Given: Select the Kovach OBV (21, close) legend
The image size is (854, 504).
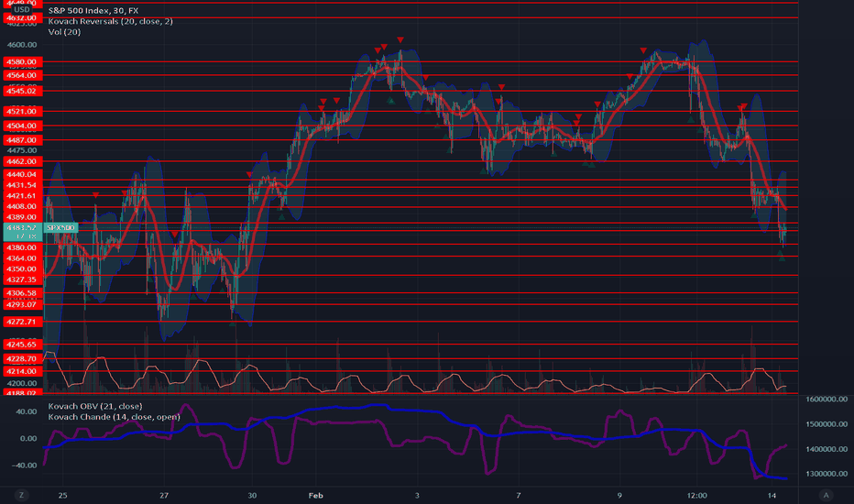Looking at the screenshot, I should [x=94, y=406].
